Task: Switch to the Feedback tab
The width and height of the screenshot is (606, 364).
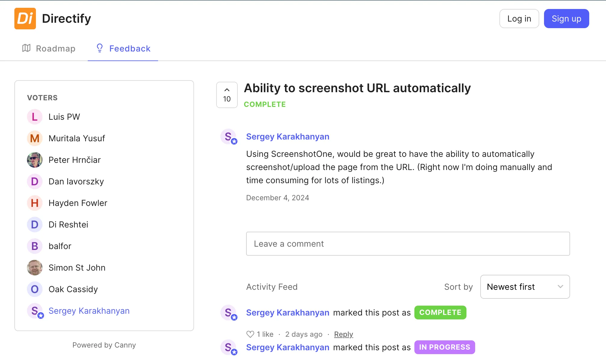Action: [130, 48]
